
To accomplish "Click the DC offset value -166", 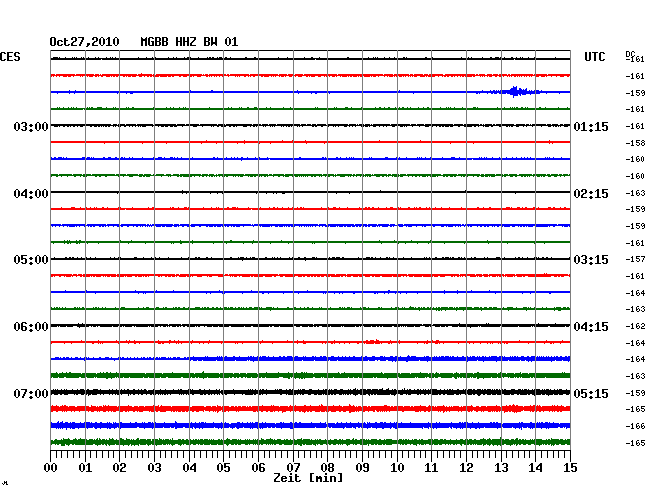I will pos(635,426).
